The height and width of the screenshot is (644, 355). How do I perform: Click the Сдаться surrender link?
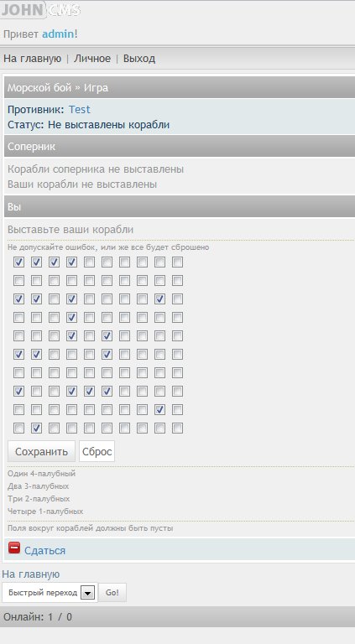(x=44, y=551)
